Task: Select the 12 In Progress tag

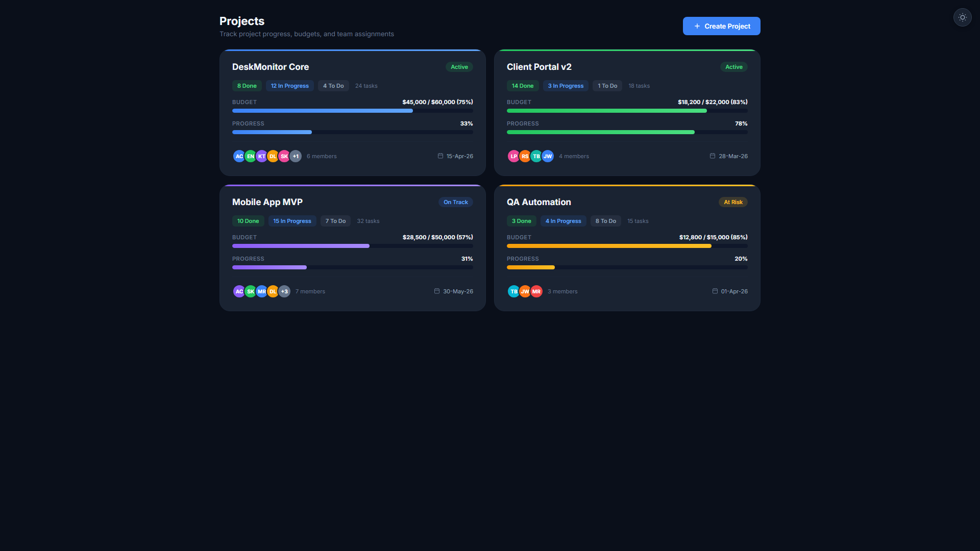Action: point(290,86)
